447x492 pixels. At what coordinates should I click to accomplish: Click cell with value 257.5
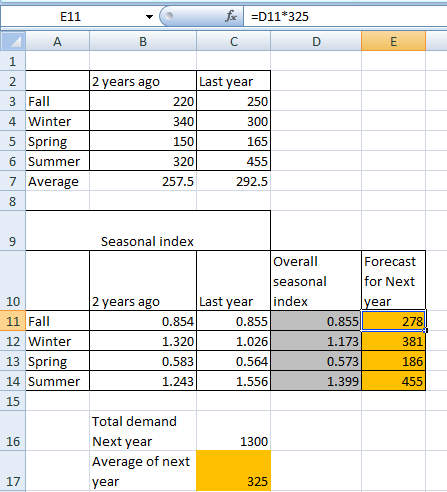pos(143,181)
